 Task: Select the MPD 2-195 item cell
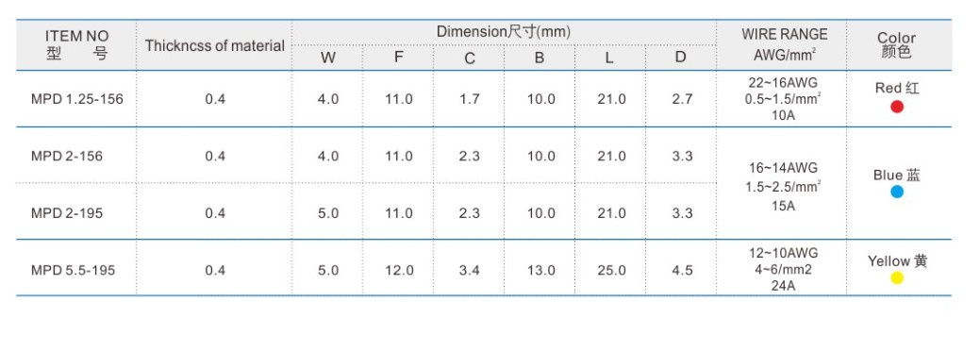pyautogui.click(x=66, y=213)
